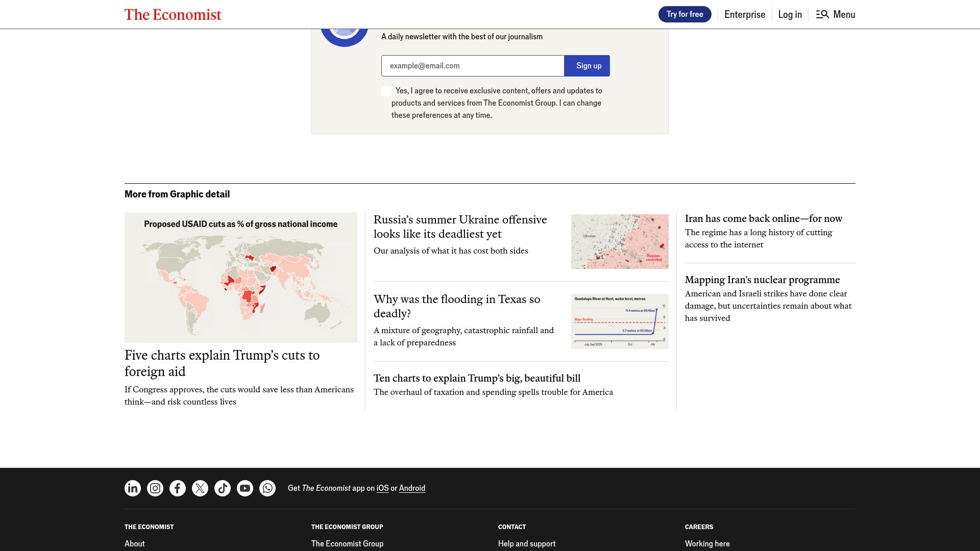980x551 pixels.
Task: Open the Working here careers link
Action: click(x=707, y=544)
